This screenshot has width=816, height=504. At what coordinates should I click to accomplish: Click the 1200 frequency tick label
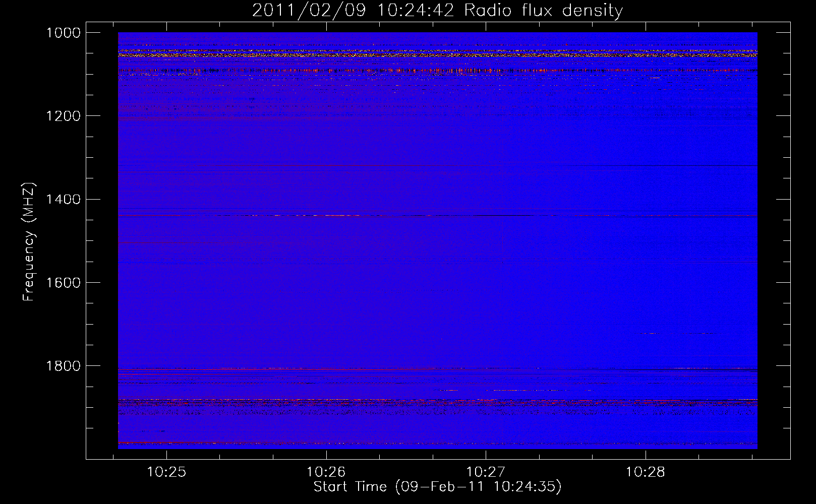[64, 116]
